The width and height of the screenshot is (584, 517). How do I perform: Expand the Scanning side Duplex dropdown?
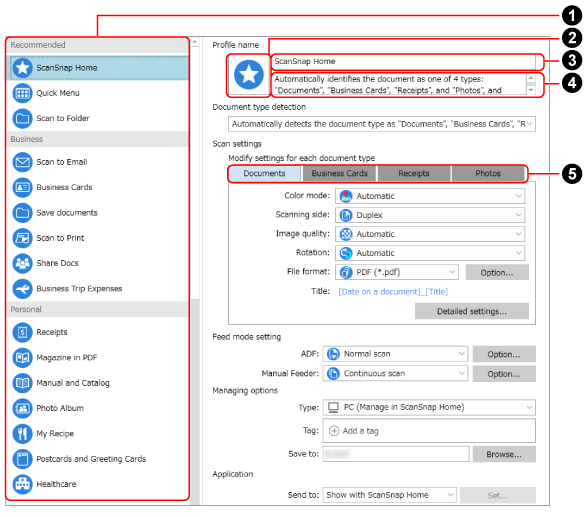click(x=430, y=215)
